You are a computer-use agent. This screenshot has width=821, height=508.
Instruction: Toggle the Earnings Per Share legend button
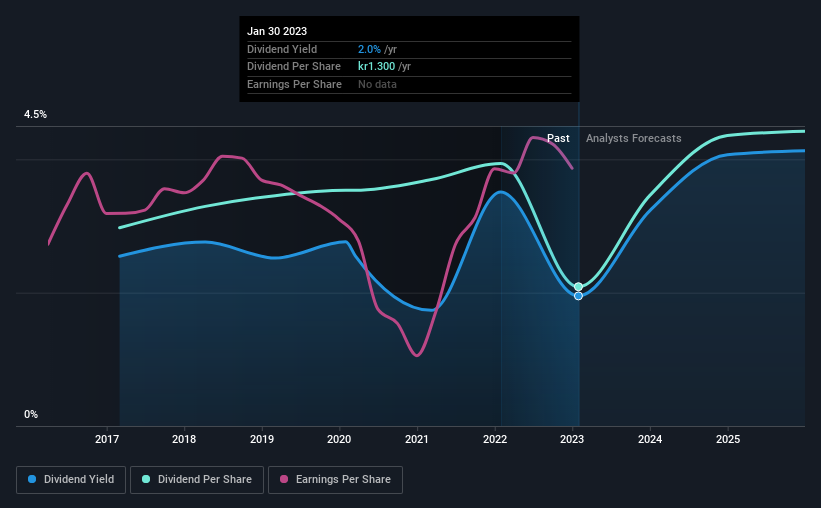coord(335,480)
